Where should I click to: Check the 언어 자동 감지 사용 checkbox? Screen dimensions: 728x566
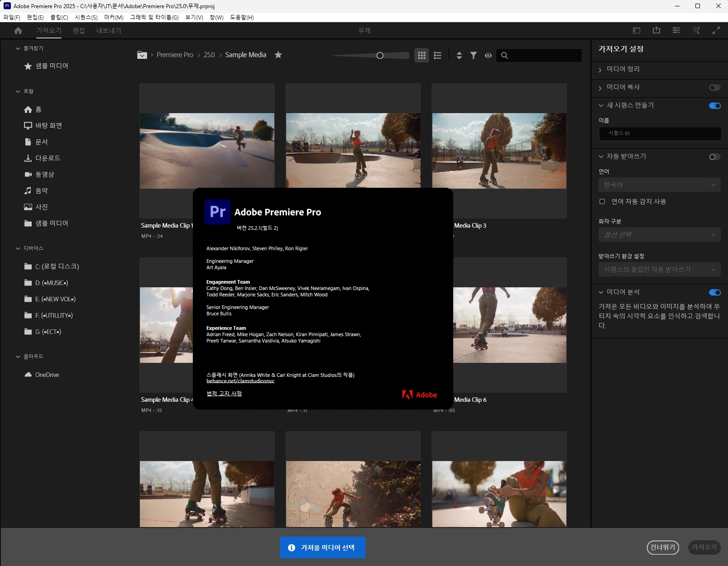(x=602, y=202)
